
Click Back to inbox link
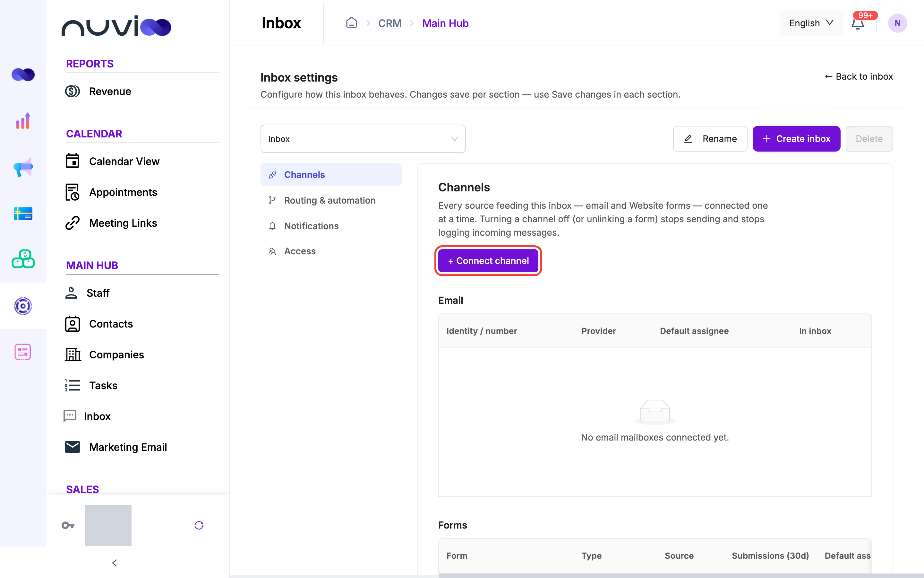(859, 76)
